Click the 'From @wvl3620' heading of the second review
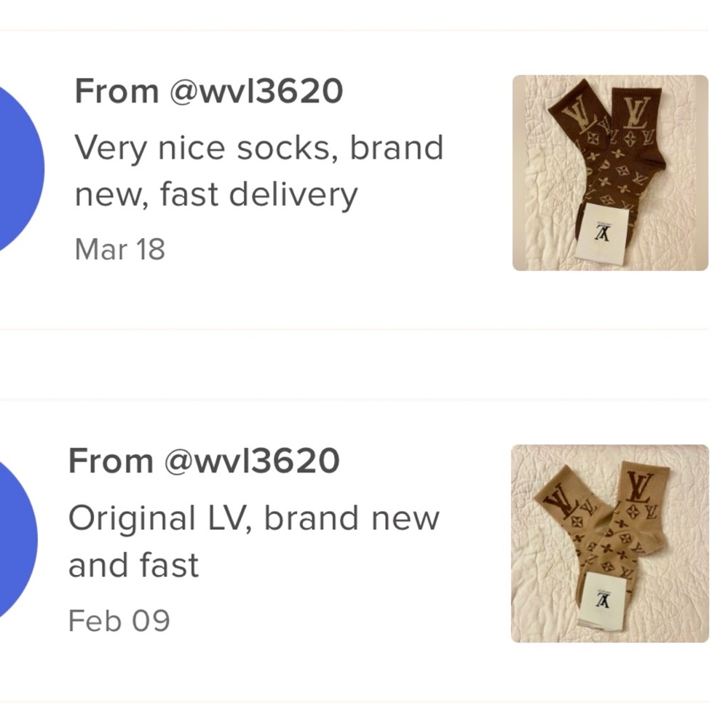 [x=204, y=460]
